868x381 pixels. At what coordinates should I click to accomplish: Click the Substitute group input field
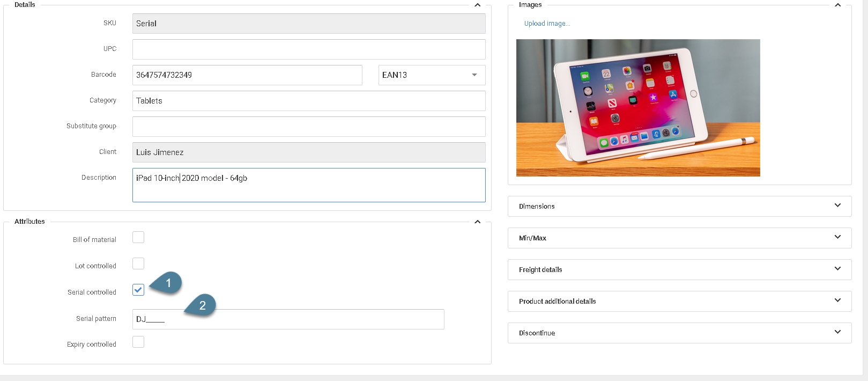pyautogui.click(x=309, y=127)
